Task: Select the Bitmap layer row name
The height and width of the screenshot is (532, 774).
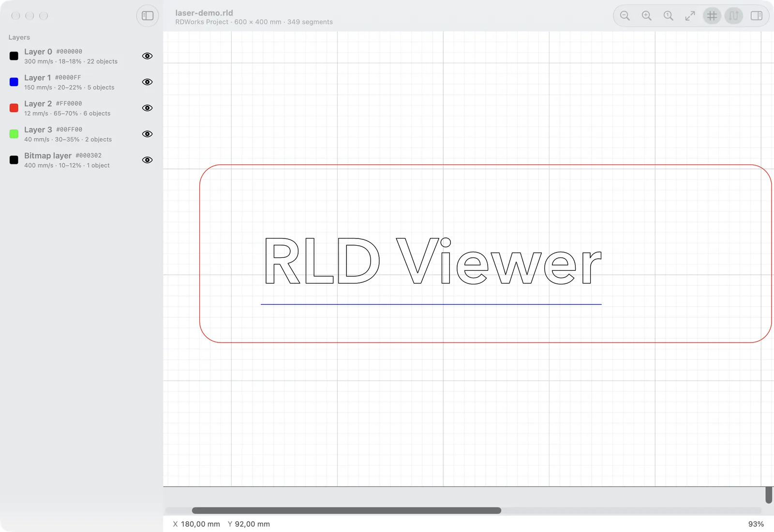Action: pyautogui.click(x=48, y=156)
